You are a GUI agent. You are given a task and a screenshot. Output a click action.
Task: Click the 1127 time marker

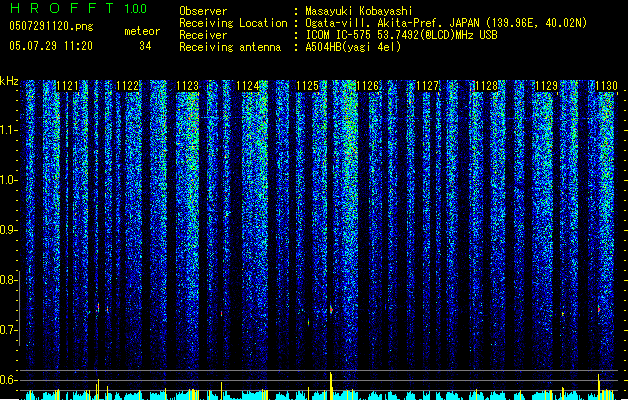pyautogui.click(x=427, y=86)
